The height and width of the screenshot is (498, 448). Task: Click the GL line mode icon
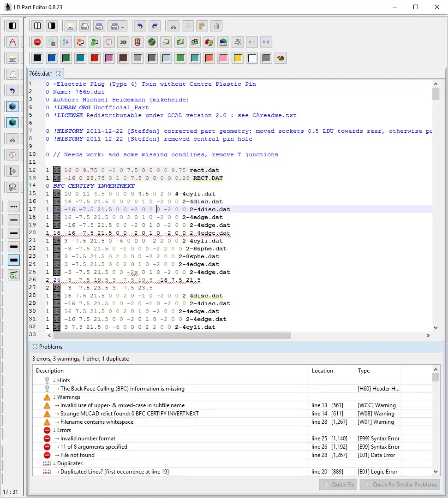(13, 275)
